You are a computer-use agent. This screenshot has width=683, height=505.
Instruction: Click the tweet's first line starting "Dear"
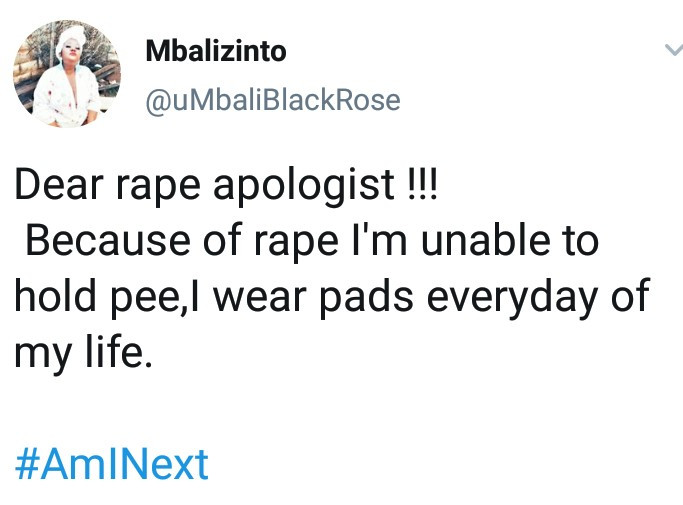click(226, 185)
